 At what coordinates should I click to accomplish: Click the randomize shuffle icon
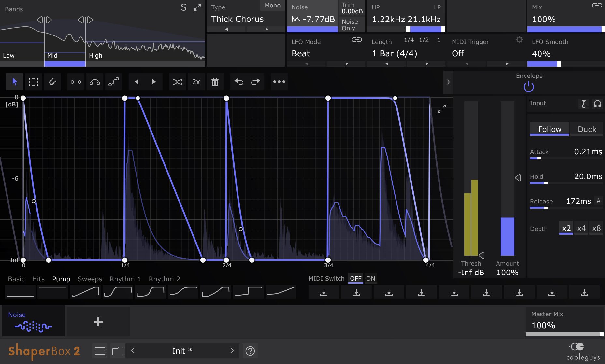point(178,82)
